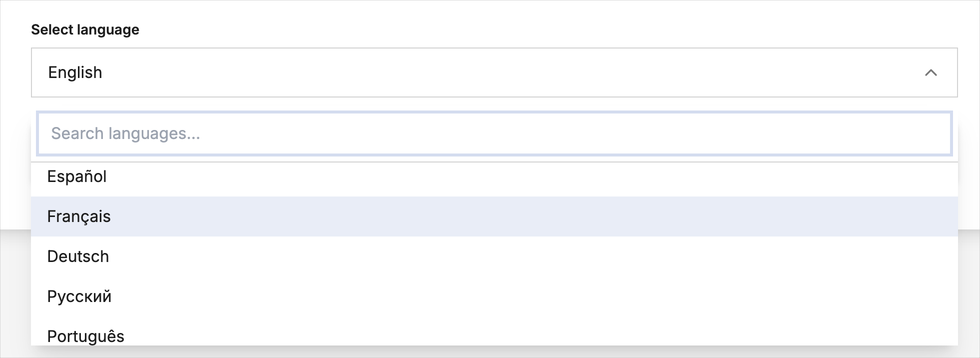Select Español from the language list
This screenshot has width=980, height=358.
point(77,177)
